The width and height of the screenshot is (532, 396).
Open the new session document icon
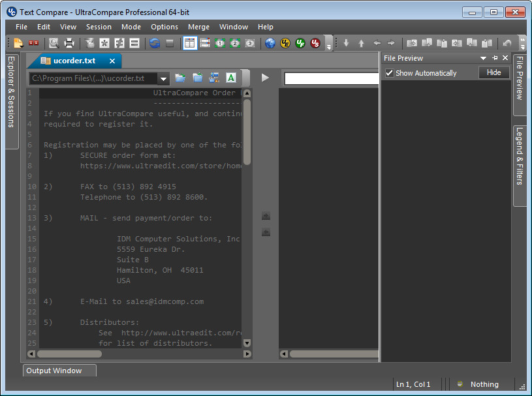click(19, 43)
